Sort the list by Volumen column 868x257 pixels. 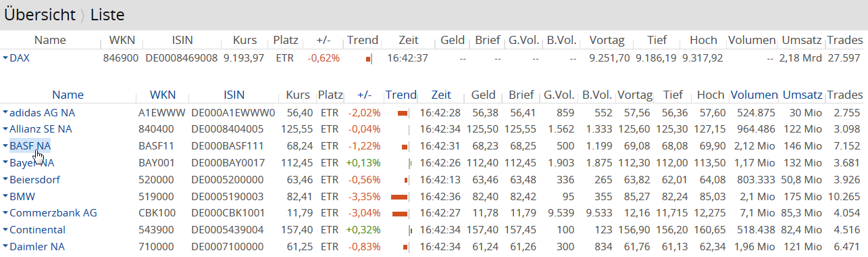pyautogui.click(x=752, y=95)
